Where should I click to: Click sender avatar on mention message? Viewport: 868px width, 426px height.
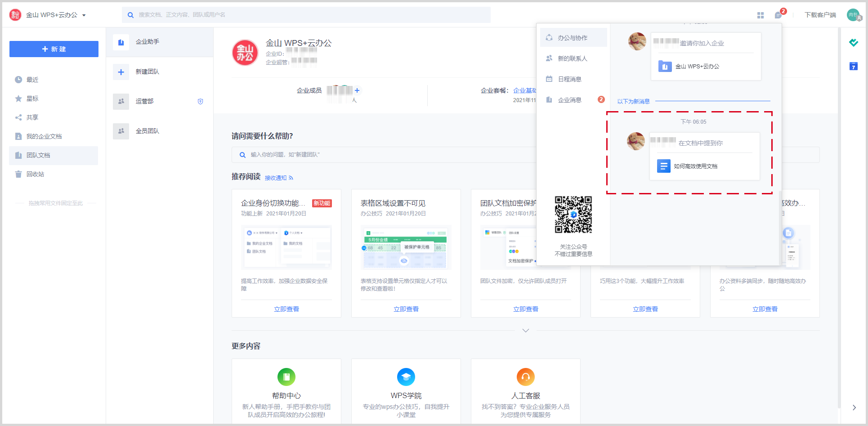pos(636,141)
